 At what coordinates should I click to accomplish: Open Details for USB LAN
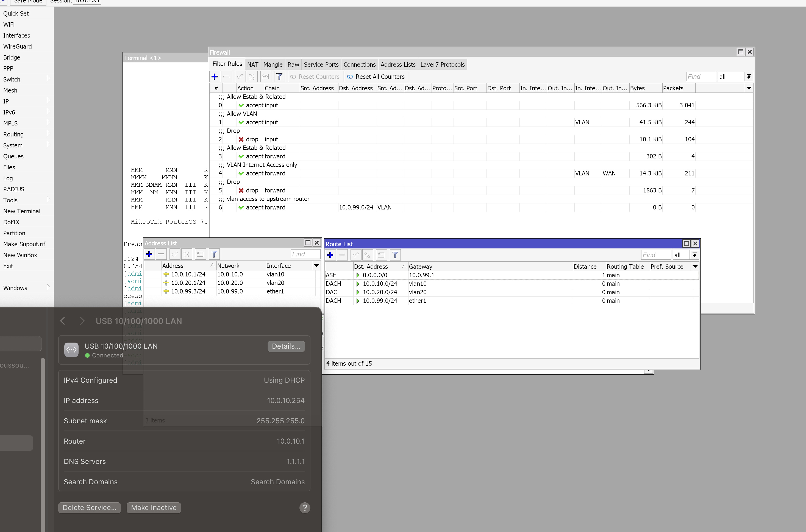click(286, 346)
